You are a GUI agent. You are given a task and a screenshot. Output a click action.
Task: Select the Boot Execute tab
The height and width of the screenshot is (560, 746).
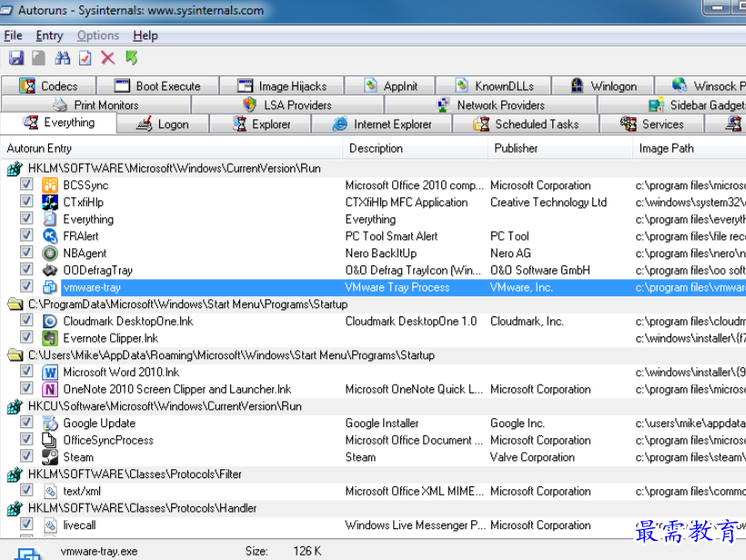coord(158,86)
